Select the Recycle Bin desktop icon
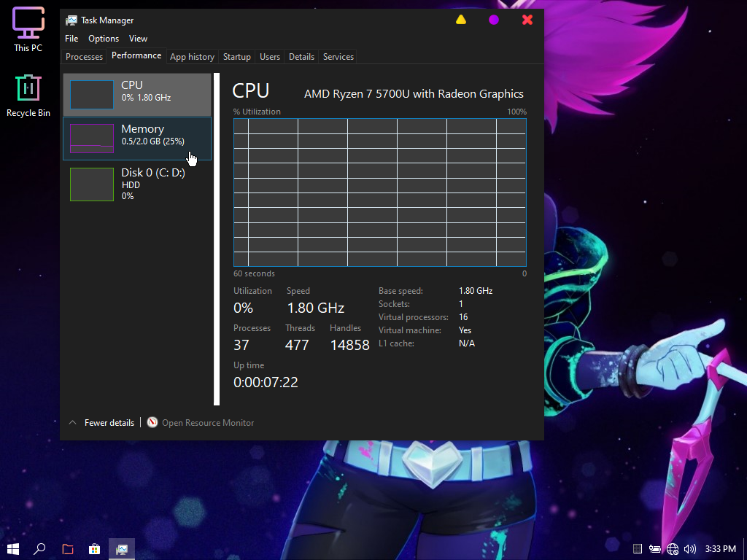 (28, 96)
